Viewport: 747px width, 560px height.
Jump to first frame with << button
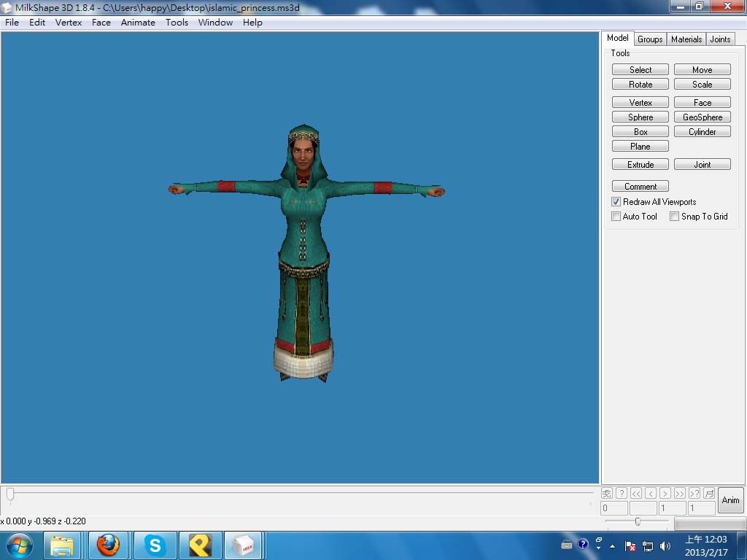point(636,494)
